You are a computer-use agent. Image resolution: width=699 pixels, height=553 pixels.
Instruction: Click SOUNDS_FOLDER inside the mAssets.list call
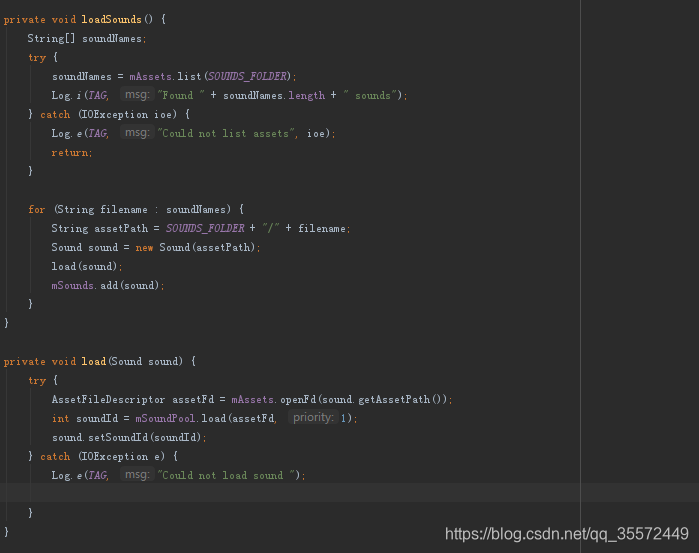247,76
